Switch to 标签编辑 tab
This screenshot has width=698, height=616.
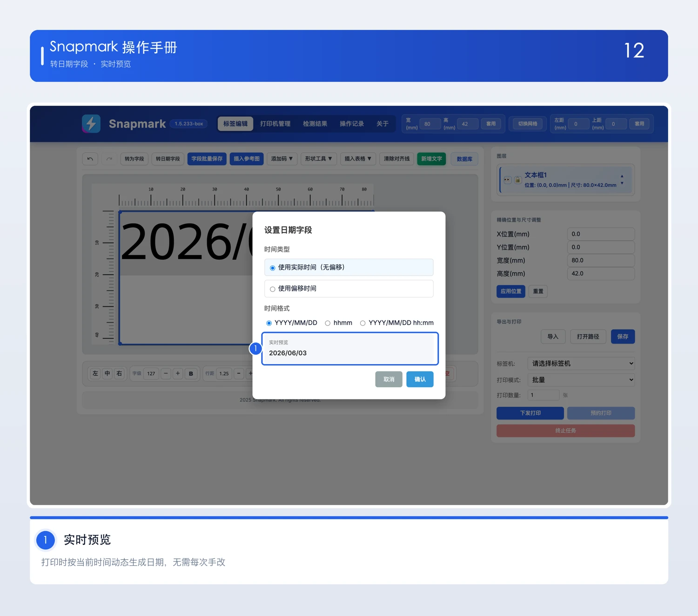point(235,124)
